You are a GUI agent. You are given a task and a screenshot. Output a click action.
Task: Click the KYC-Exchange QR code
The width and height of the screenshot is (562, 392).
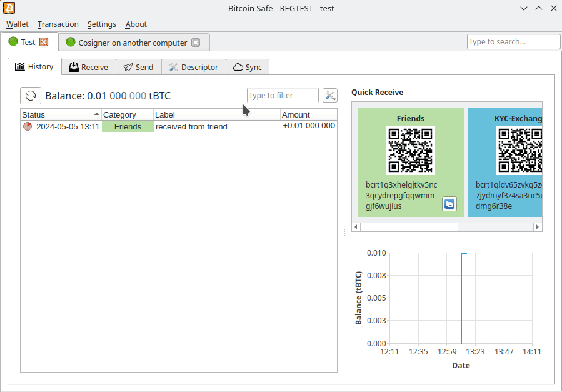[519, 150]
